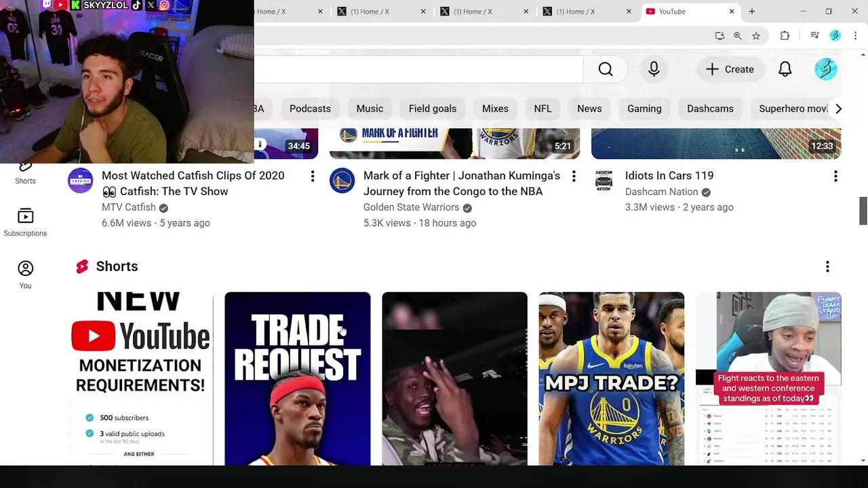
Task: Open YouTube Monetization Requirements short
Action: (x=140, y=379)
